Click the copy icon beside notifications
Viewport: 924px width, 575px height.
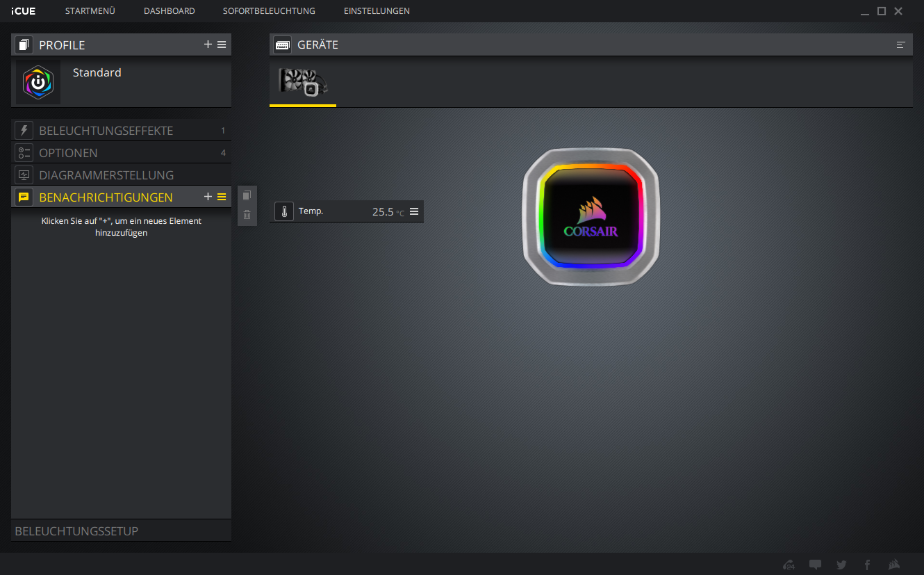pyautogui.click(x=247, y=195)
